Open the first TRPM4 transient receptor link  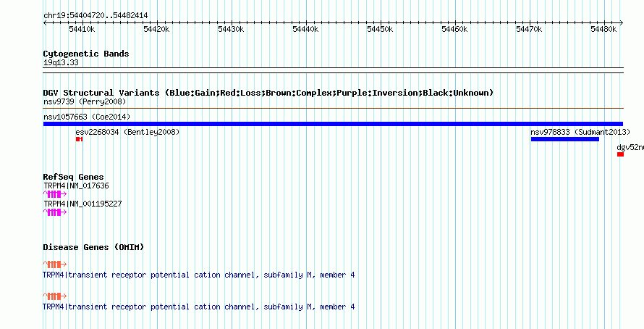199,275
